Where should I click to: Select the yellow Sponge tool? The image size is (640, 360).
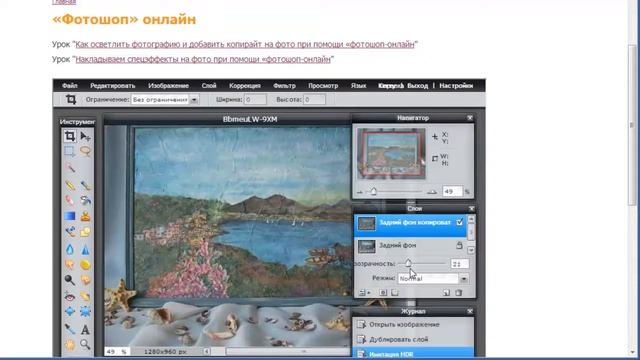[x=85, y=264]
